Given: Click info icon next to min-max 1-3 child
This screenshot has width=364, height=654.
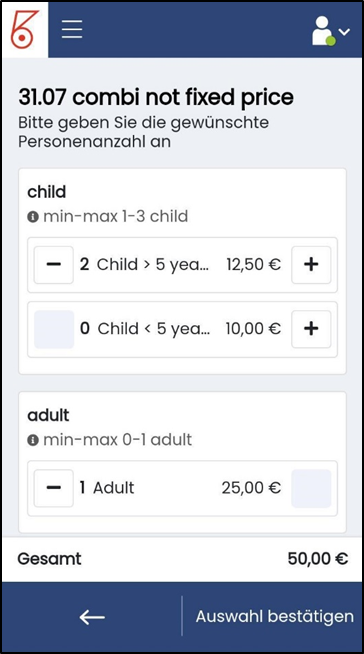Looking at the screenshot, I should [33, 217].
